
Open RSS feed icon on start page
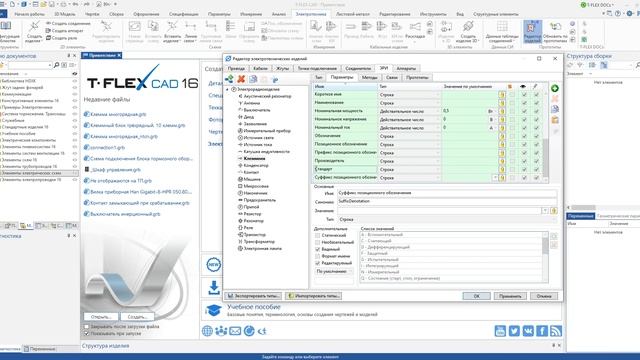point(556,331)
